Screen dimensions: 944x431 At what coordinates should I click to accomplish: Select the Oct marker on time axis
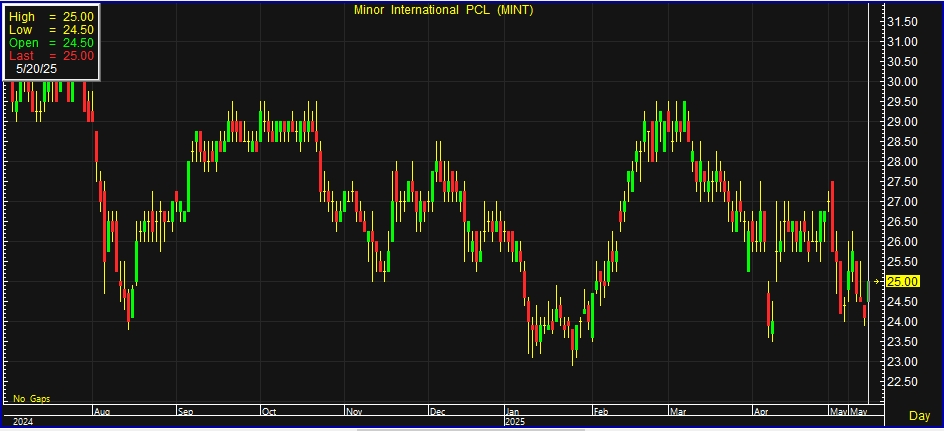pyautogui.click(x=268, y=410)
